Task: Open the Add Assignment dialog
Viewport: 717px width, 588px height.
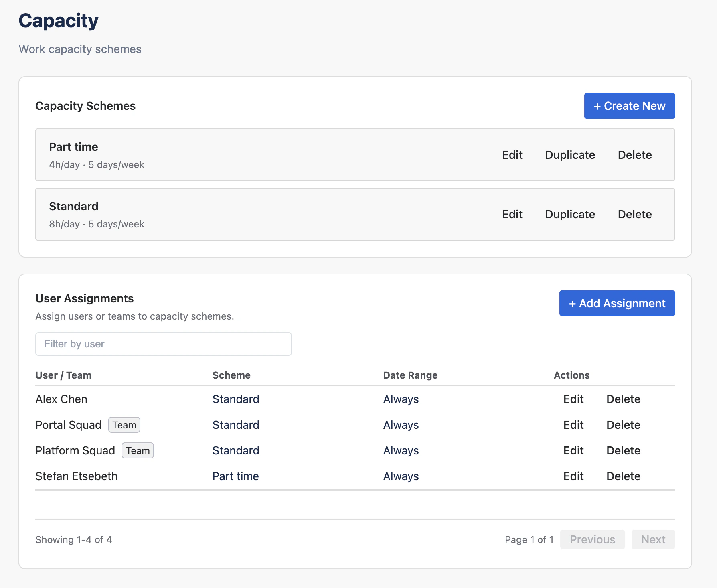Action: point(617,303)
